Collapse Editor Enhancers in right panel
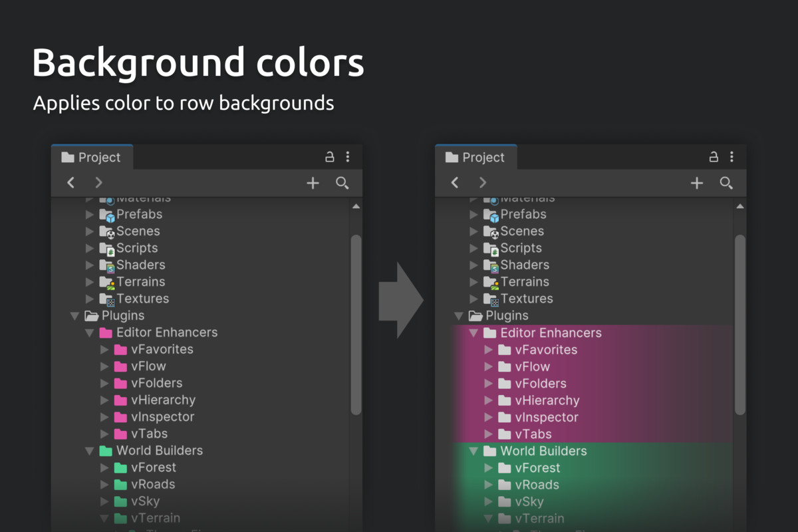The height and width of the screenshot is (532, 798). [x=473, y=332]
